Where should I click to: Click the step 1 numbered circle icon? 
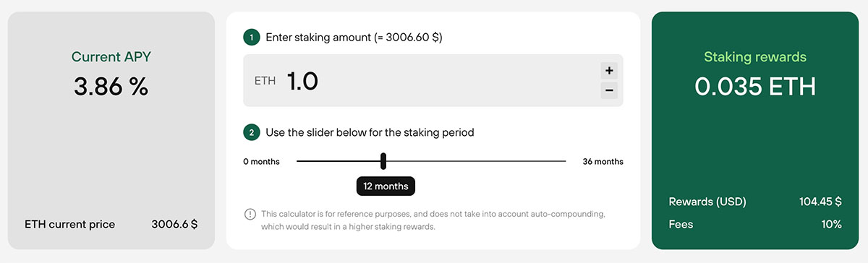[252, 37]
